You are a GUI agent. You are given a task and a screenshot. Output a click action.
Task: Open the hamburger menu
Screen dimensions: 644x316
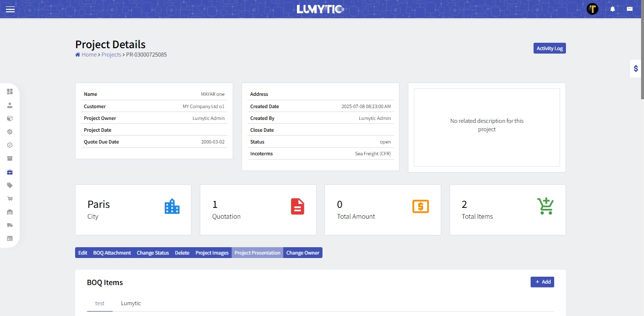pos(10,9)
